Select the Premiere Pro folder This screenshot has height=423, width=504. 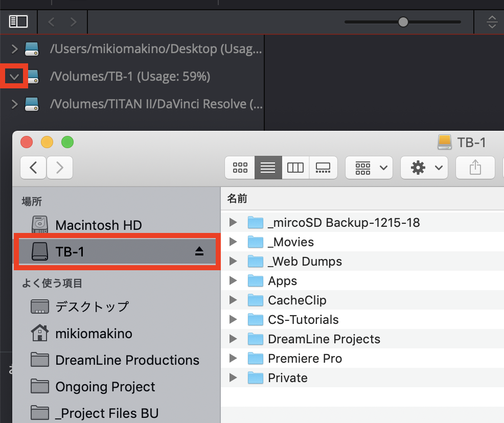pos(305,359)
